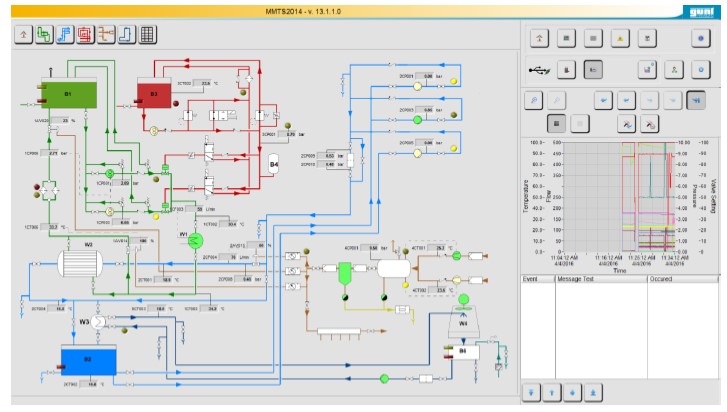
Task: Click the user account icon button
Action: (x=673, y=69)
